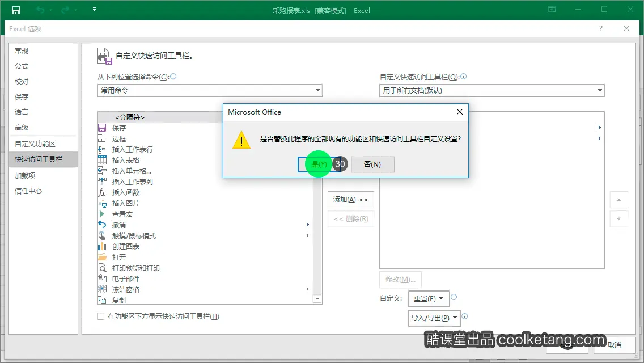Viewport: 644px width, 363px height.
Task: Select the 创建图表 command icon
Action: pos(102,246)
